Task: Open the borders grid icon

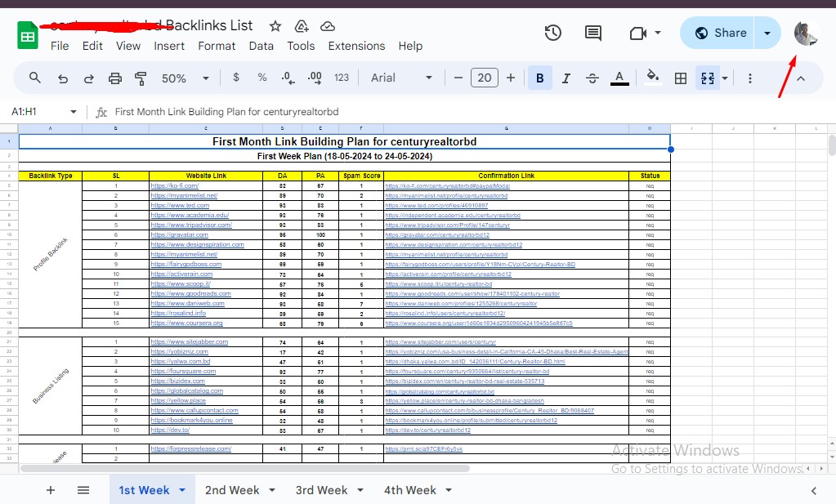Action: point(680,78)
